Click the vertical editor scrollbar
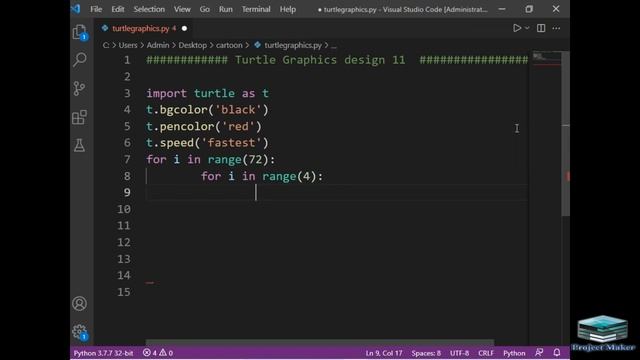The height and width of the screenshot is (360, 640). click(565, 133)
